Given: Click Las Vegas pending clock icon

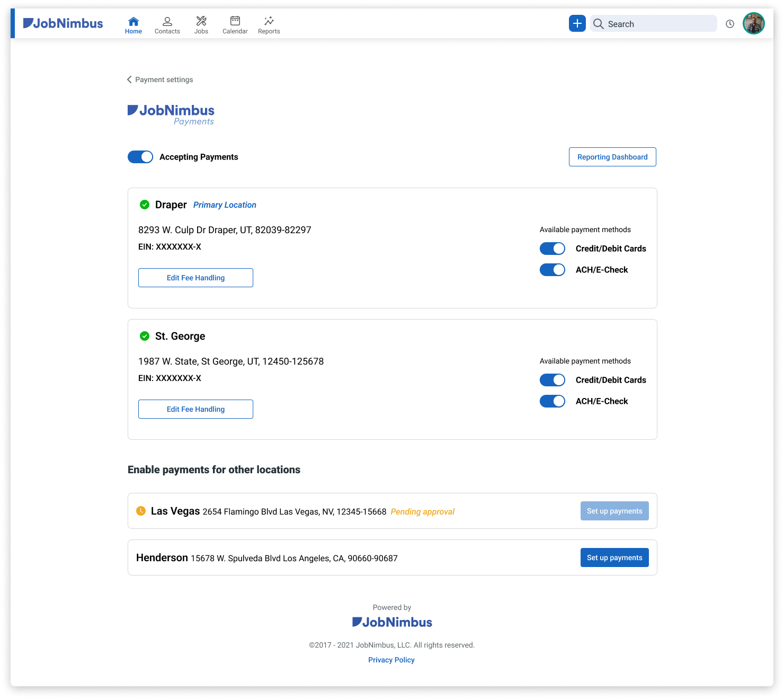Looking at the screenshot, I should (x=141, y=511).
